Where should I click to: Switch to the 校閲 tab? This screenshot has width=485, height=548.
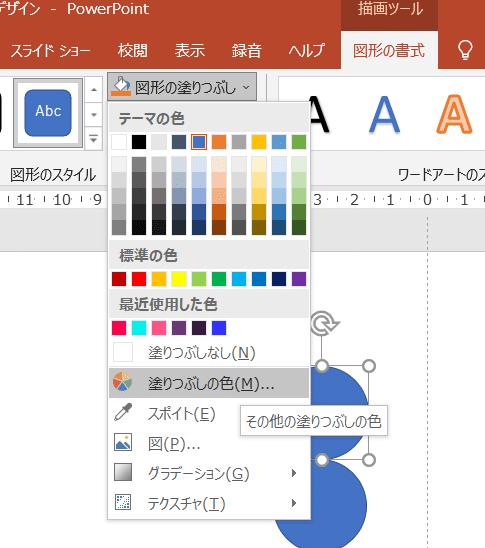pyautogui.click(x=132, y=51)
